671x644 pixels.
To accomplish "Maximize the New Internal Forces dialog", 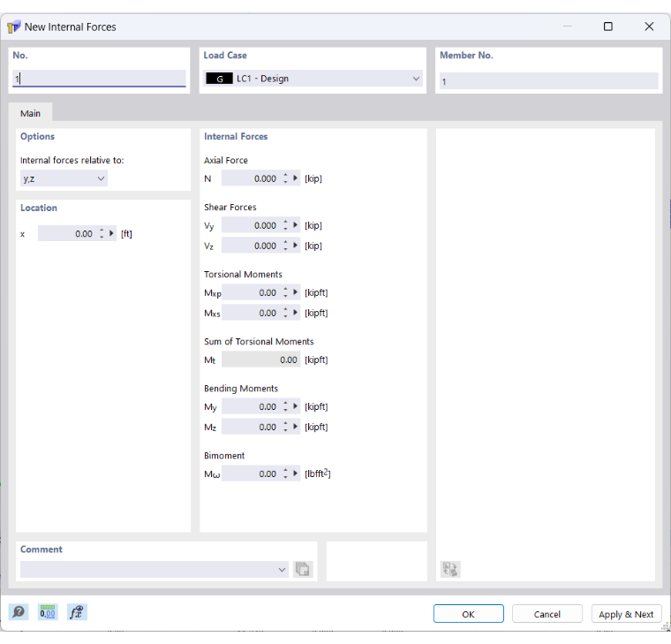I will [x=607, y=27].
